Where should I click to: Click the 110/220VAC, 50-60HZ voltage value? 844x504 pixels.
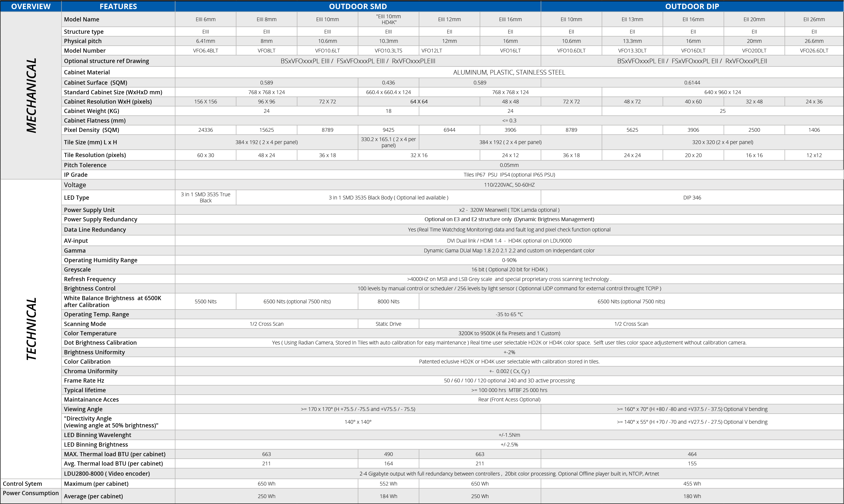click(509, 185)
